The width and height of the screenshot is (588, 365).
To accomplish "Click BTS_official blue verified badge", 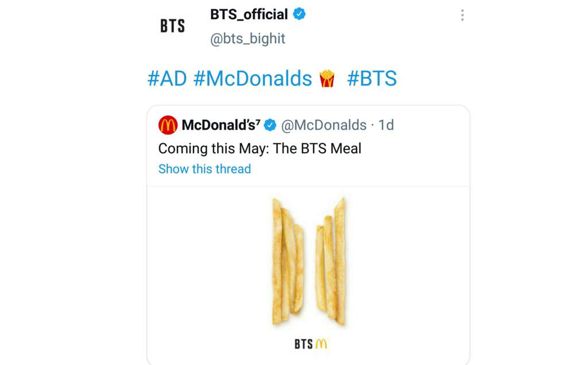I will [299, 14].
